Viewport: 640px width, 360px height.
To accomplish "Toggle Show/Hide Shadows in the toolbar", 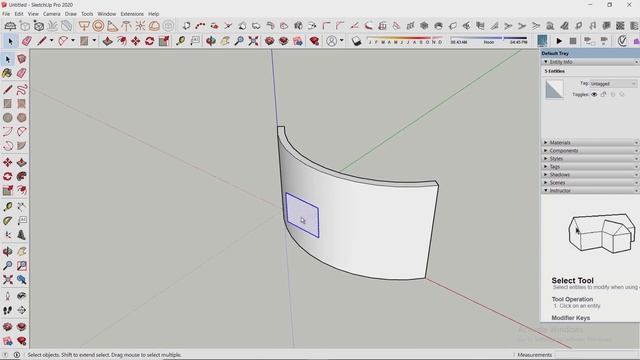I will coord(356,41).
